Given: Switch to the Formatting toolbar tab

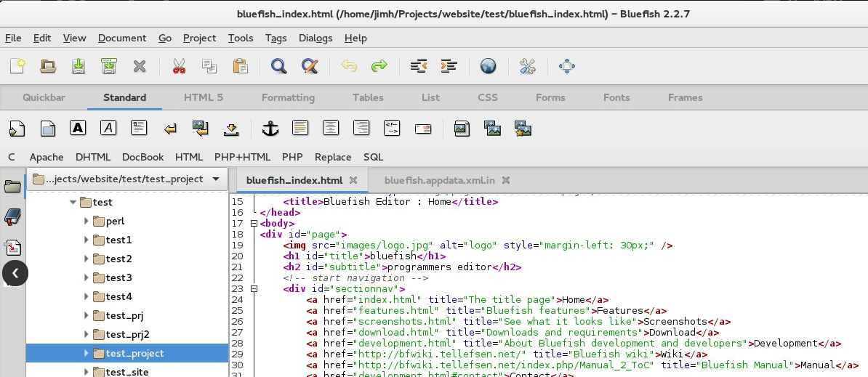Looking at the screenshot, I should point(288,97).
